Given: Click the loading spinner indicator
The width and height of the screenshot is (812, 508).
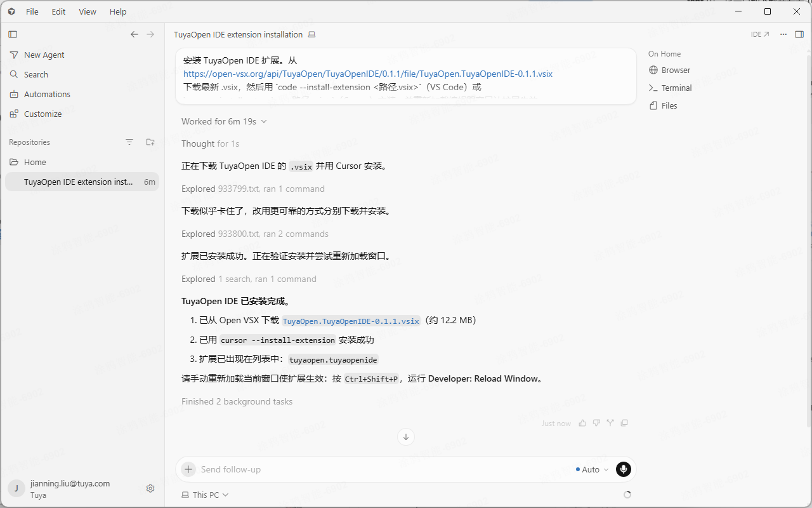Looking at the screenshot, I should point(627,495).
